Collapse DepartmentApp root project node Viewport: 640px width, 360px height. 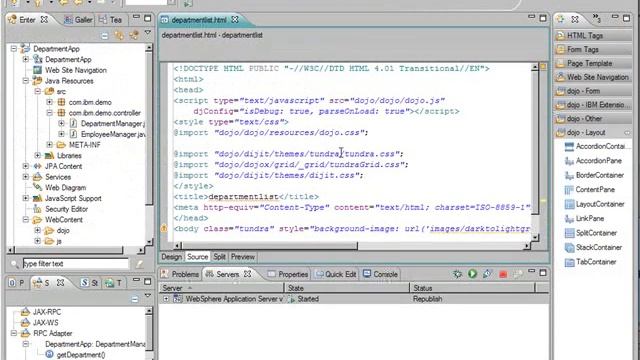click(x=14, y=49)
